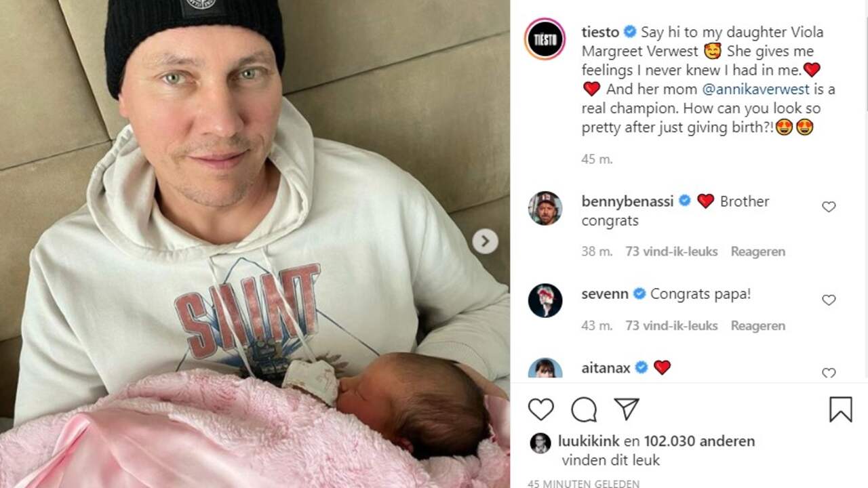The image size is (868, 488).
Task: Like the sevenn comment
Action: 829,300
